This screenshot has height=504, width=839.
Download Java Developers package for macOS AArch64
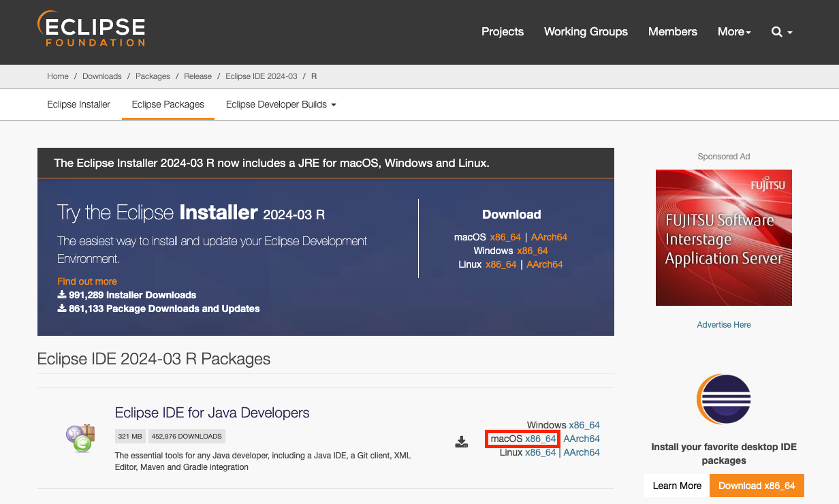(582, 439)
